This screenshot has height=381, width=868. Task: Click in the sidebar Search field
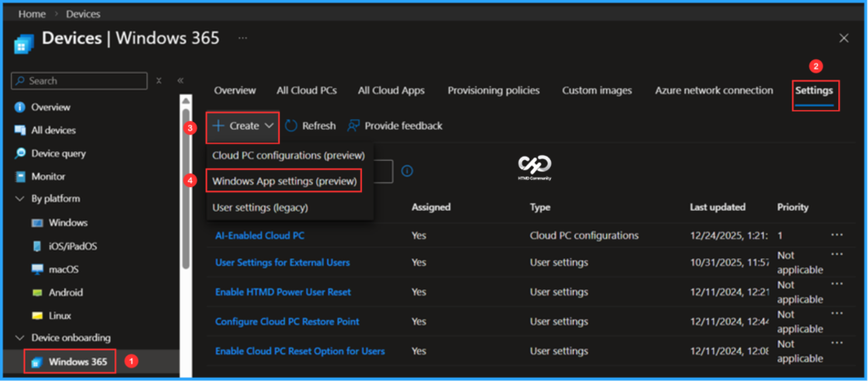79,80
